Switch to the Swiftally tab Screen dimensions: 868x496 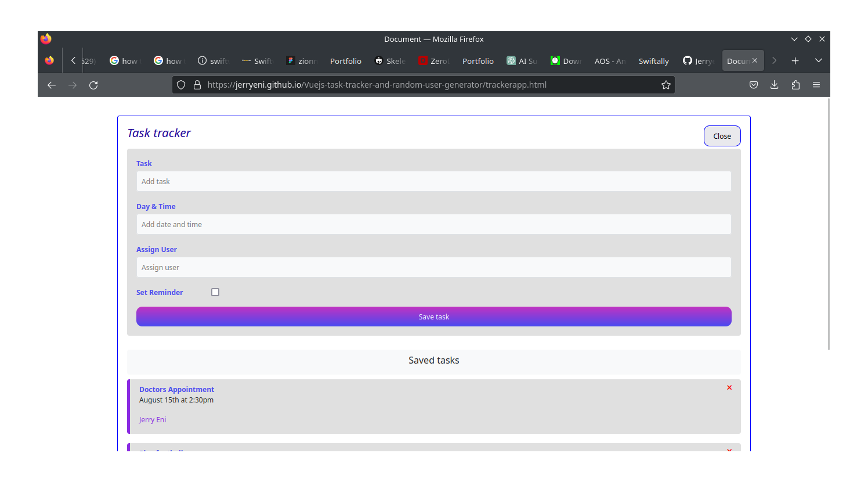point(653,61)
